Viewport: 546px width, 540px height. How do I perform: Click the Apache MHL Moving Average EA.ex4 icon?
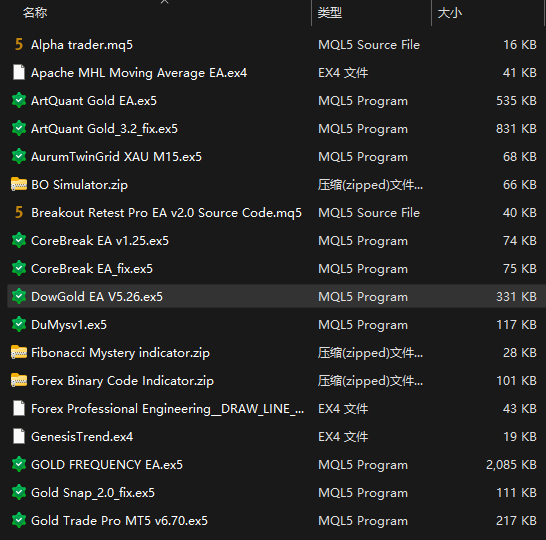tap(19, 72)
